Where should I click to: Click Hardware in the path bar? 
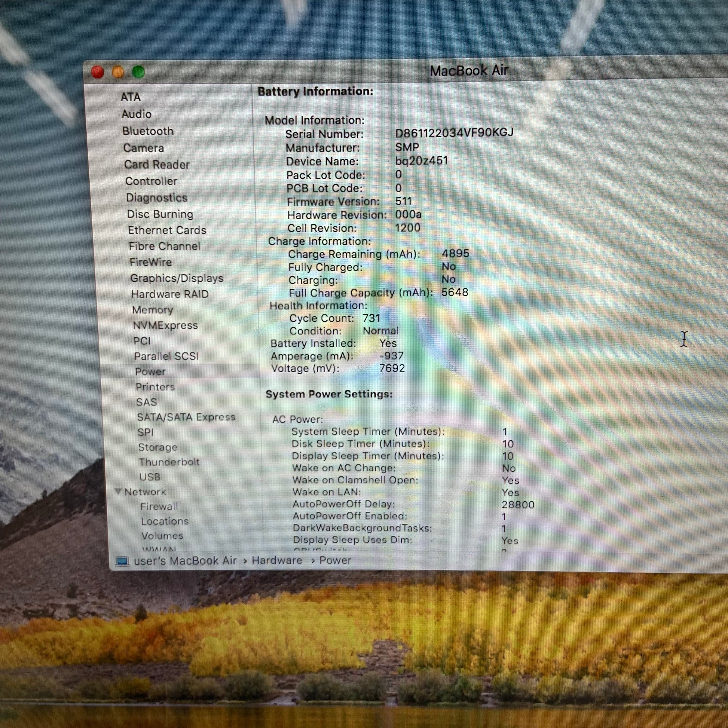pyautogui.click(x=276, y=560)
